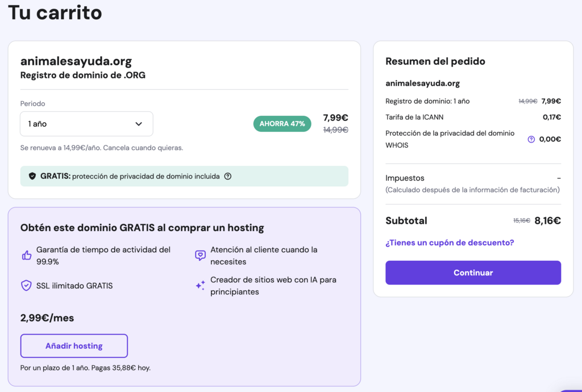Click the crossed-out 14,99€ original price
582x392 pixels.
tap(335, 130)
